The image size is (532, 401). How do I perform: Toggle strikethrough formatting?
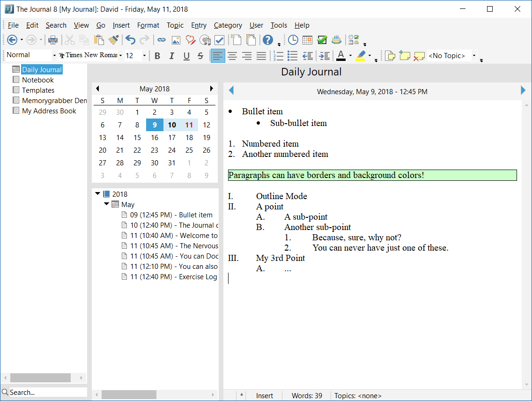200,56
